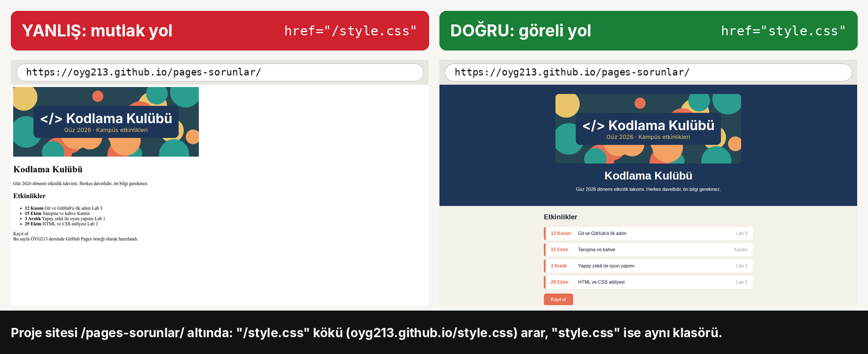Click the serif 'Kodlama Kulübü' heading in left page
This screenshot has width=868, height=354.
click(48, 169)
